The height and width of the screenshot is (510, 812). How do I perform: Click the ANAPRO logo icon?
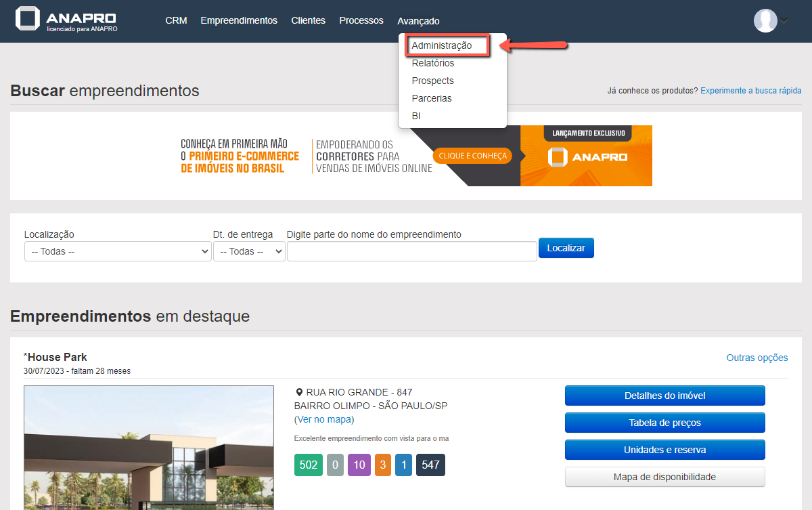[x=28, y=20]
